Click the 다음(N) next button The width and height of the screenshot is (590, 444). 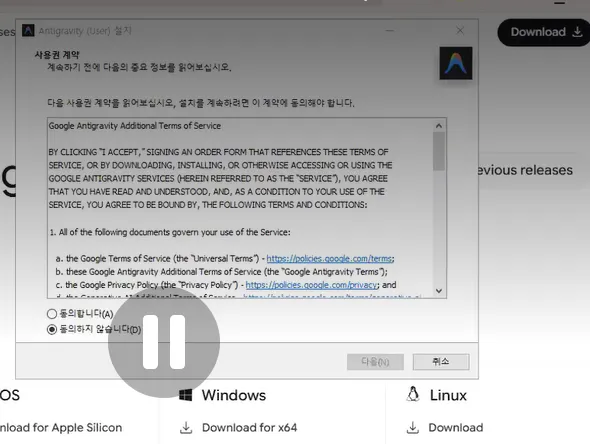(x=375, y=362)
